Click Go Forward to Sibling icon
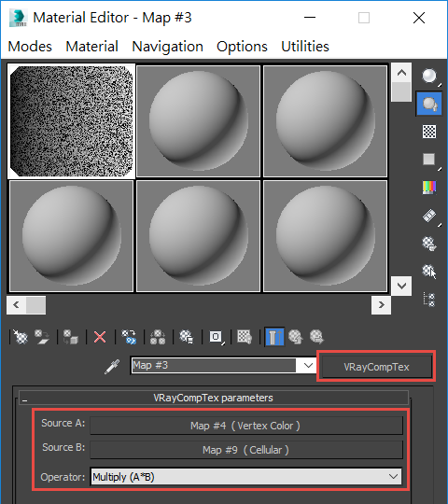This screenshot has width=448, height=504. point(317,337)
